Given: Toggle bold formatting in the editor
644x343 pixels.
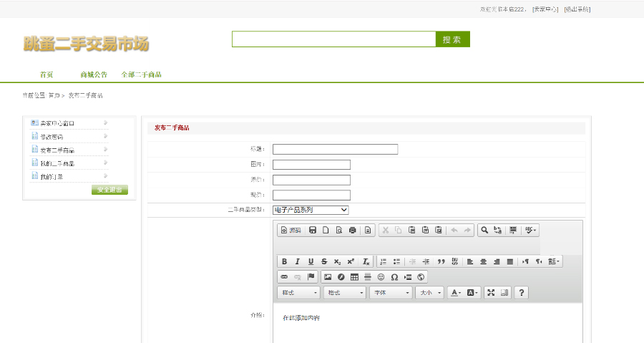Looking at the screenshot, I should (284, 261).
